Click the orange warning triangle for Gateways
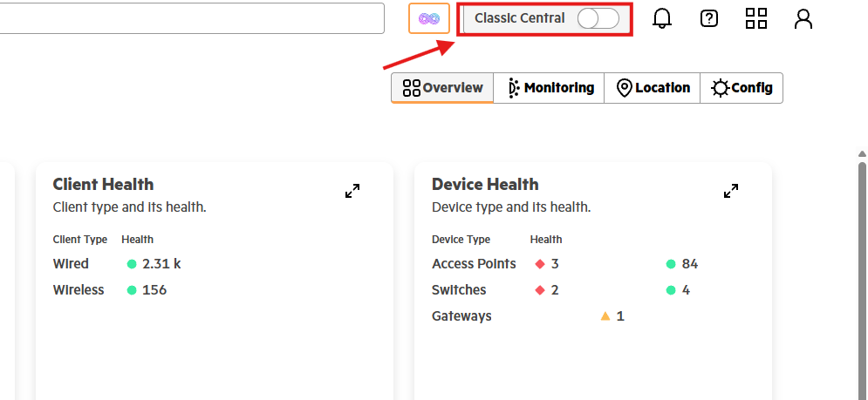This screenshot has width=868, height=400. click(605, 316)
